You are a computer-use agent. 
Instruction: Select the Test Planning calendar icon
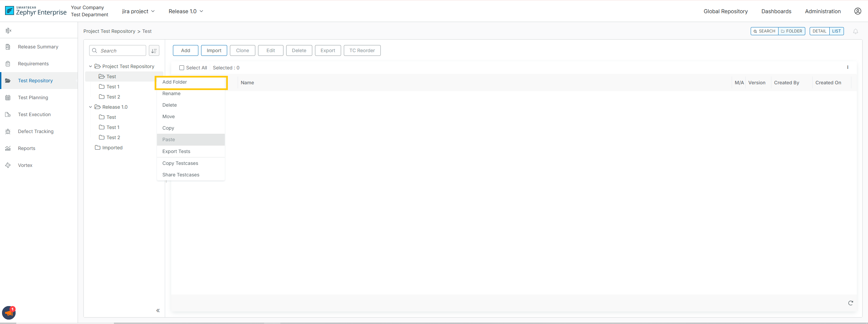click(x=8, y=97)
